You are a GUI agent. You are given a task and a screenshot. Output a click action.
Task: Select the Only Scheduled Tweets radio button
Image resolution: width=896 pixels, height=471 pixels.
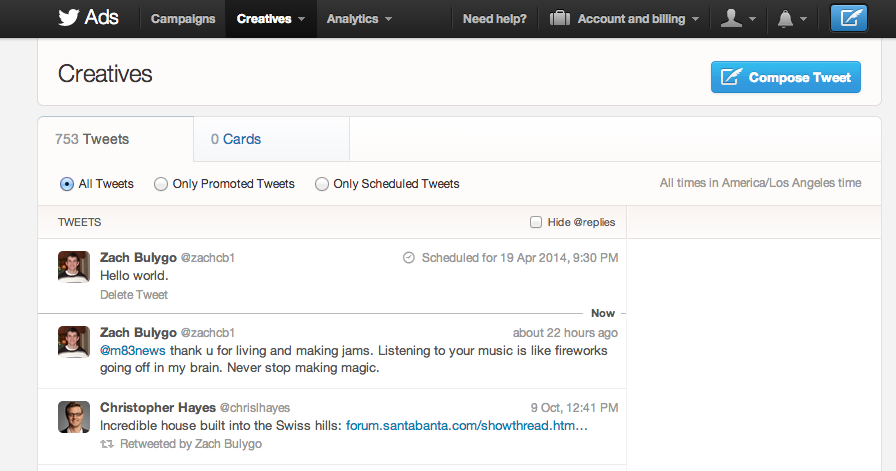pyautogui.click(x=322, y=184)
